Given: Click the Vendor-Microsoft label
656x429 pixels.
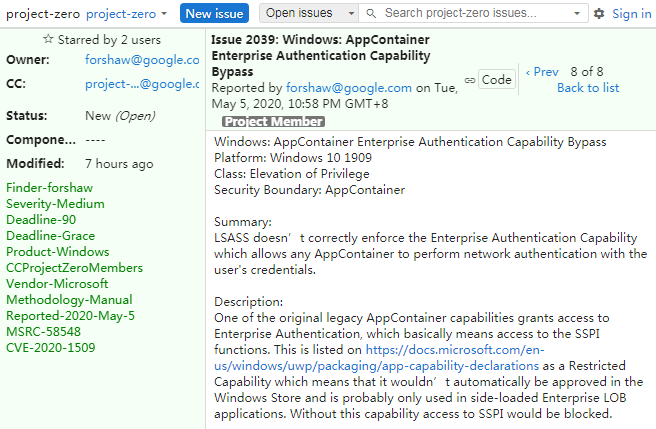Looking at the screenshot, I should click(x=56, y=284).
